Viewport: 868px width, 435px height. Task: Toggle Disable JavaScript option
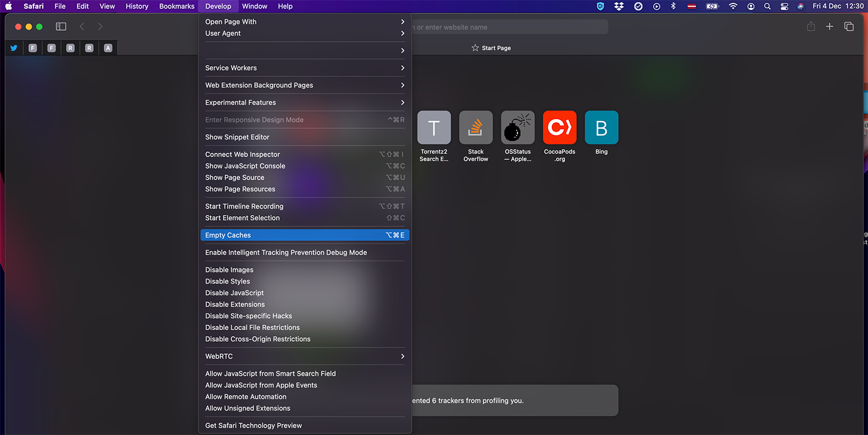click(x=234, y=293)
